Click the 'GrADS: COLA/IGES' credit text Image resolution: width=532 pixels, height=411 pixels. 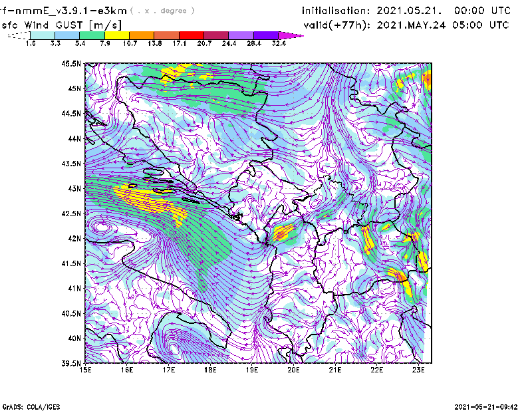point(31,407)
